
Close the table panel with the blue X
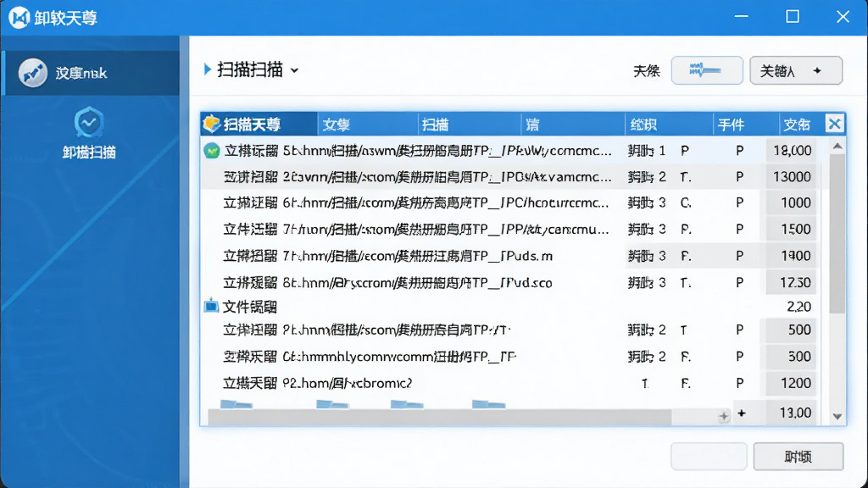835,124
